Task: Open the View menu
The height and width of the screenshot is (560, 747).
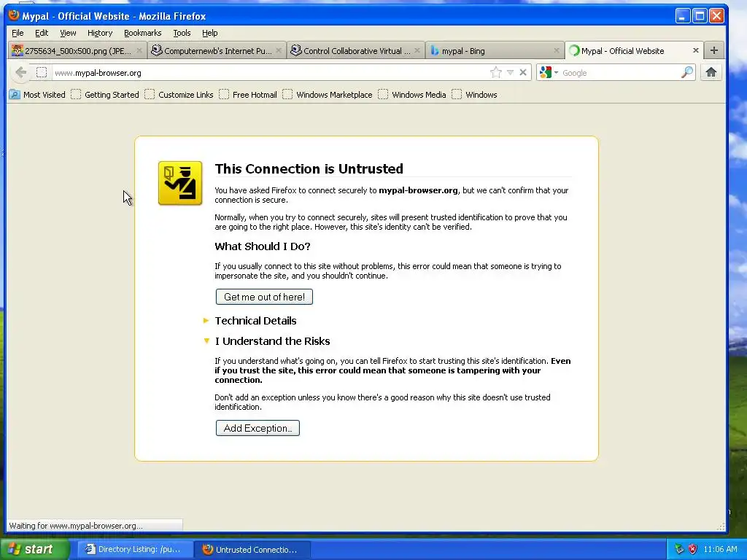Action: [x=68, y=33]
